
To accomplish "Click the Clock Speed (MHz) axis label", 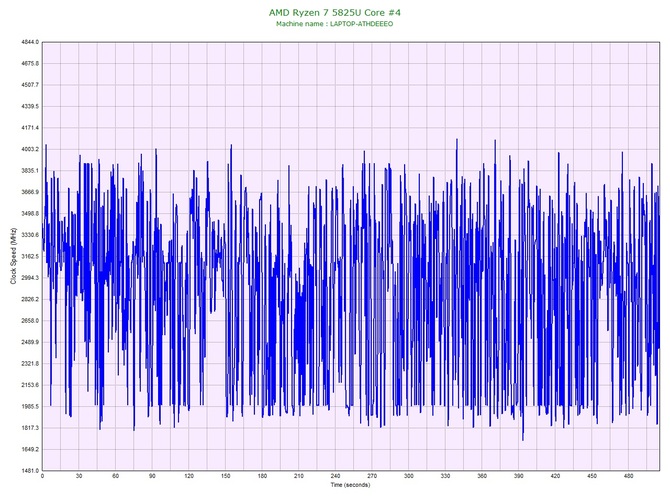I will point(13,256).
